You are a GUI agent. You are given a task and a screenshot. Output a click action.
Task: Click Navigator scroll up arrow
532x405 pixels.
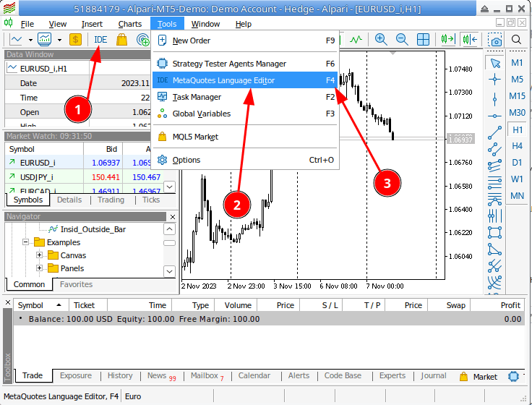click(x=169, y=229)
